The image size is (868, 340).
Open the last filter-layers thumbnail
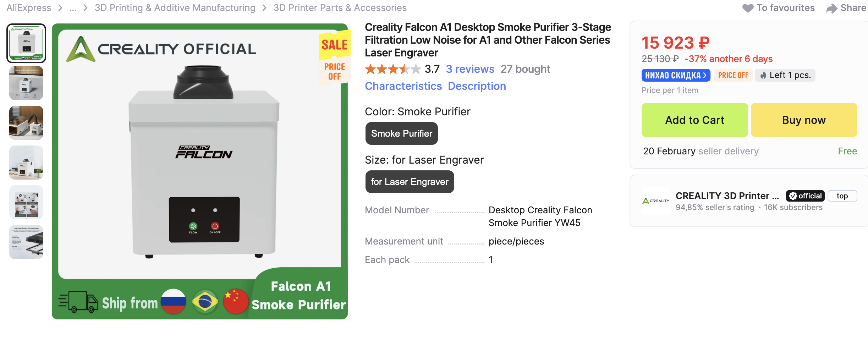tap(26, 242)
